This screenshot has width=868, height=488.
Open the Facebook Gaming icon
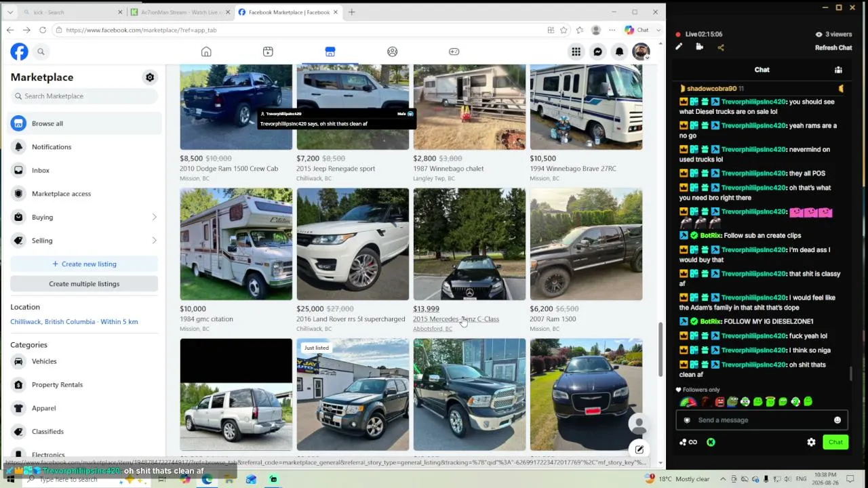[454, 52]
